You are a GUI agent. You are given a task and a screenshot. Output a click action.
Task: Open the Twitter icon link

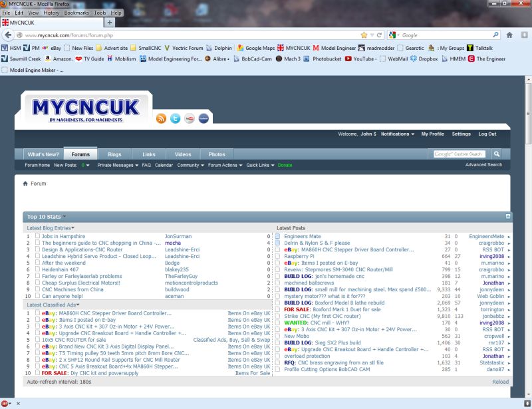pyautogui.click(x=176, y=118)
